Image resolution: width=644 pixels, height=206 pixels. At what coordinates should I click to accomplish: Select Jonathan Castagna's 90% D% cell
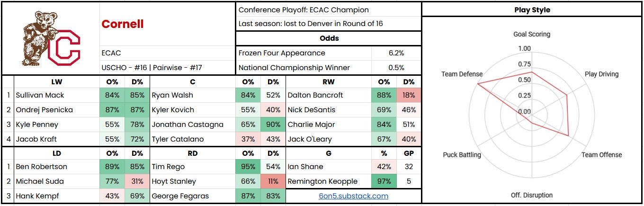coord(273,125)
